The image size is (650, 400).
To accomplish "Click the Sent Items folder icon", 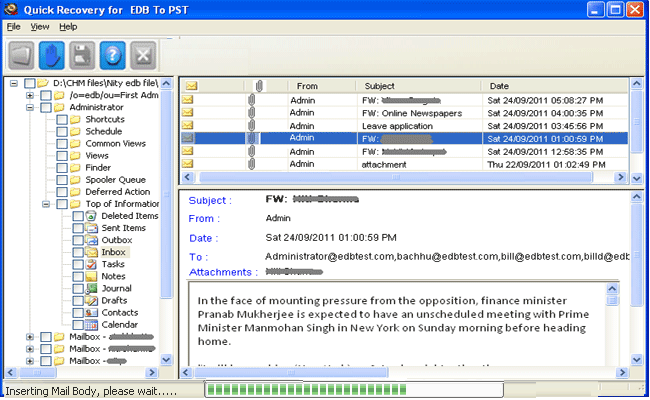I will 91,228.
